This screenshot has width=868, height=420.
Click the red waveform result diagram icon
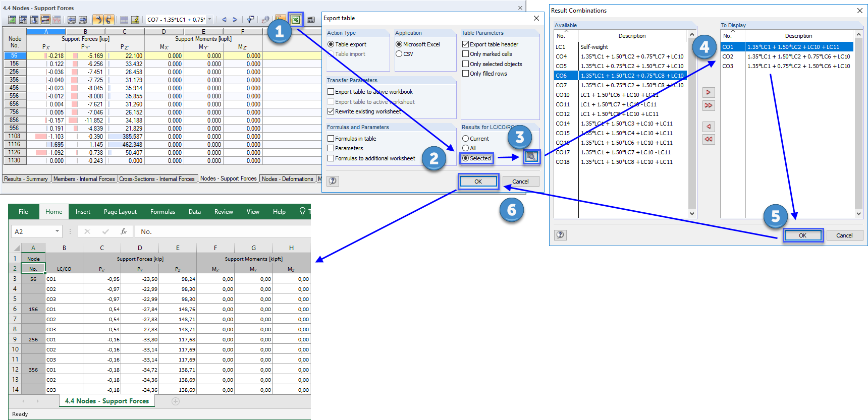coord(57,20)
